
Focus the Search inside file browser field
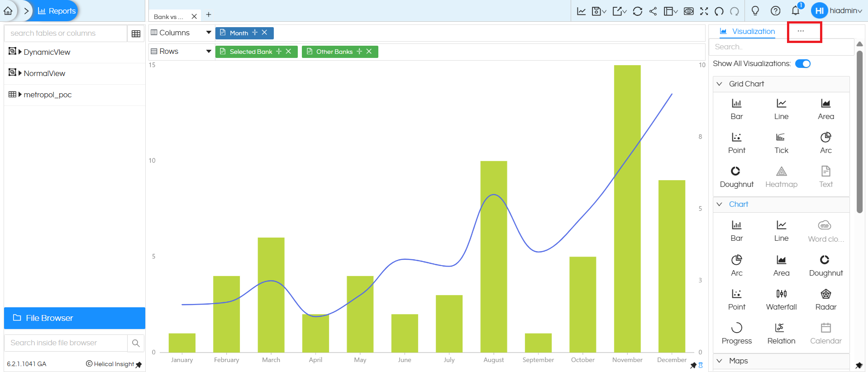(x=66, y=343)
